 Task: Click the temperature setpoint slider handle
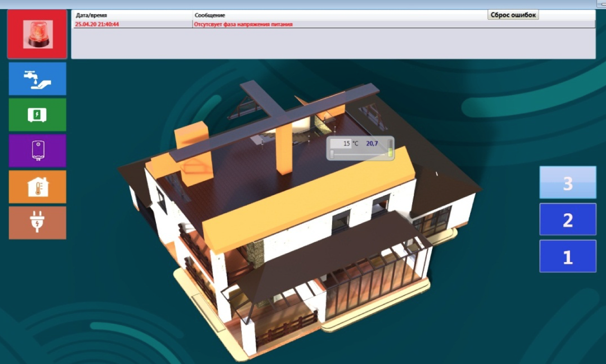coord(332,154)
